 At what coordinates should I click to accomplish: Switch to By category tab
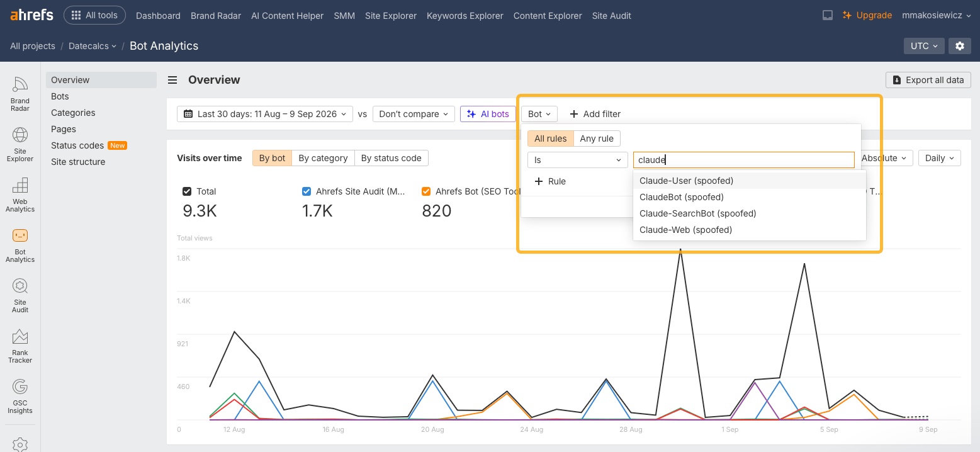coord(323,158)
